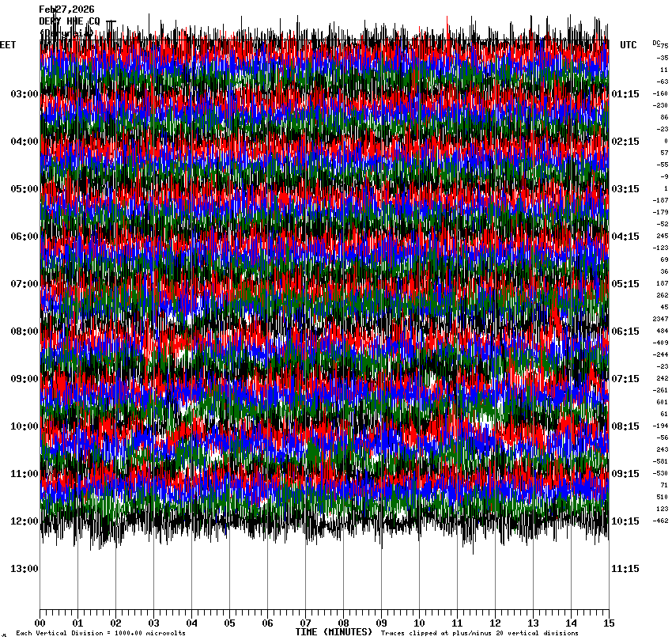Click the 2347 DC offset value
This screenshot has width=672, height=644.
pos(660,319)
